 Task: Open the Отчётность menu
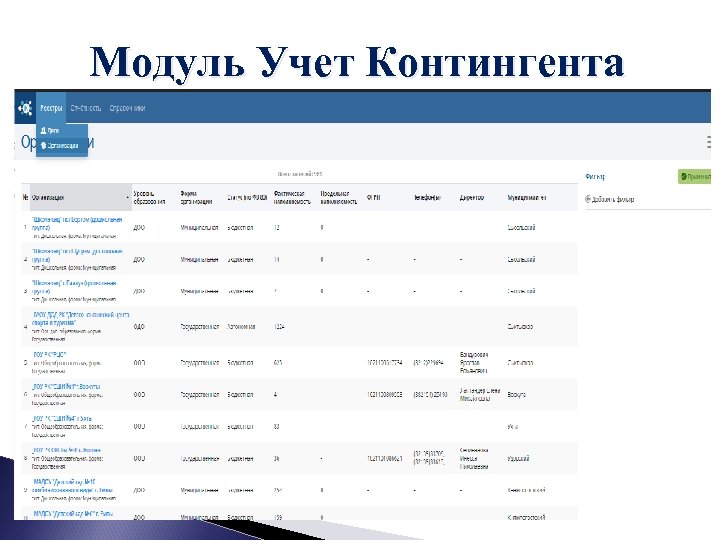pos(86,108)
